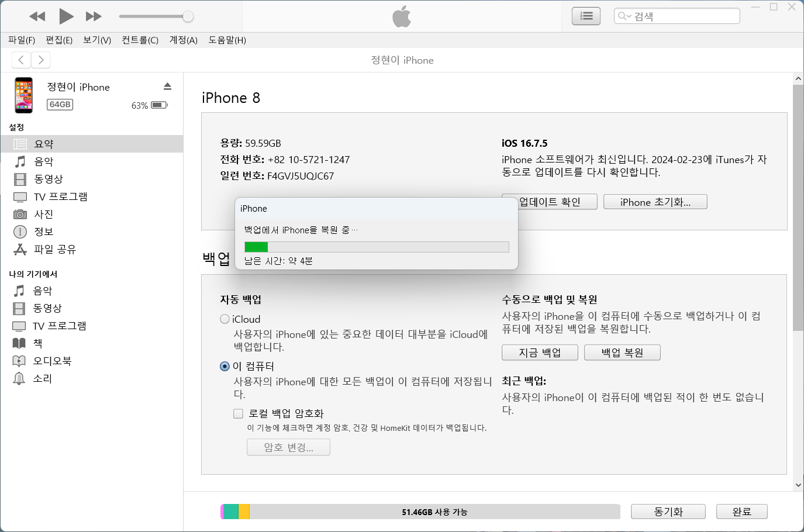Viewport: 804px width, 532px height.
Task: Click the 암호 변경... button
Action: pos(289,447)
